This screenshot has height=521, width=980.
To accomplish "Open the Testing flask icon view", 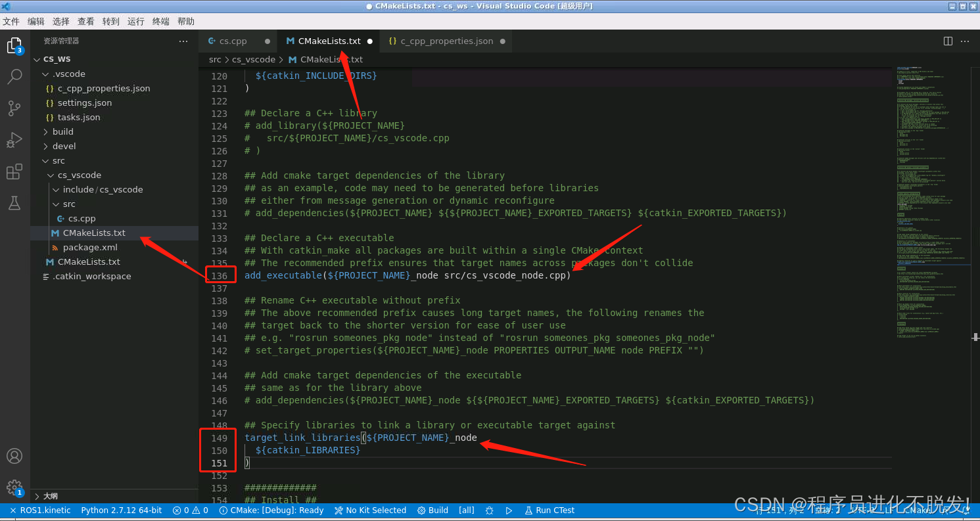I will pos(14,203).
